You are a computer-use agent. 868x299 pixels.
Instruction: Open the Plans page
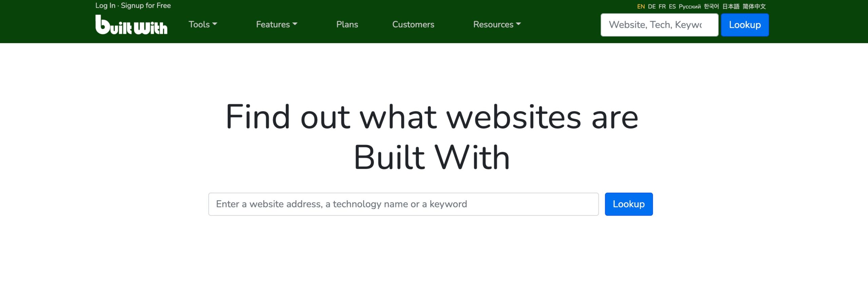click(x=347, y=24)
